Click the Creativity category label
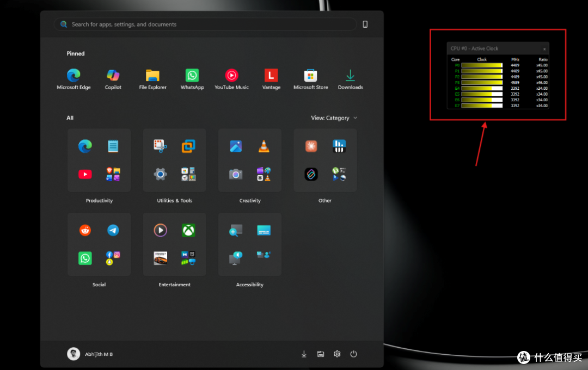This screenshot has width=588, height=370. pos(250,201)
